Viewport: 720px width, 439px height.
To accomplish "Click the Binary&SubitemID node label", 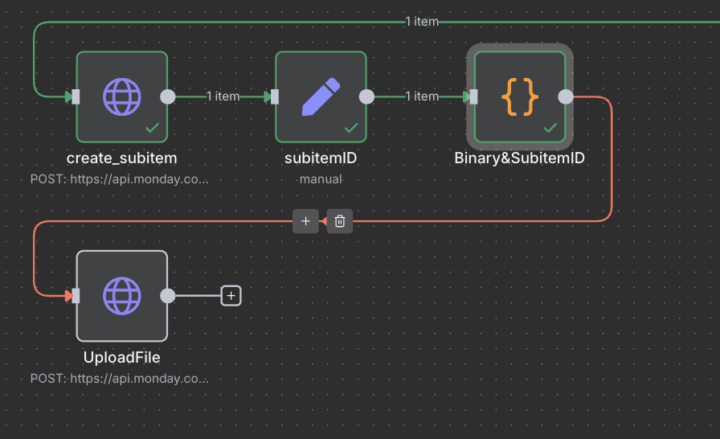I will tap(519, 158).
